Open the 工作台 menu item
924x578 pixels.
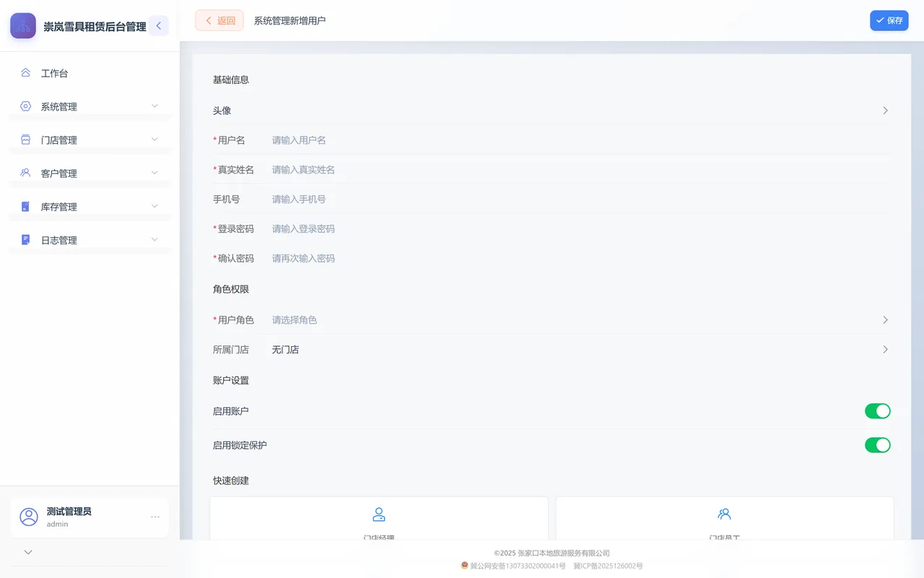point(90,73)
